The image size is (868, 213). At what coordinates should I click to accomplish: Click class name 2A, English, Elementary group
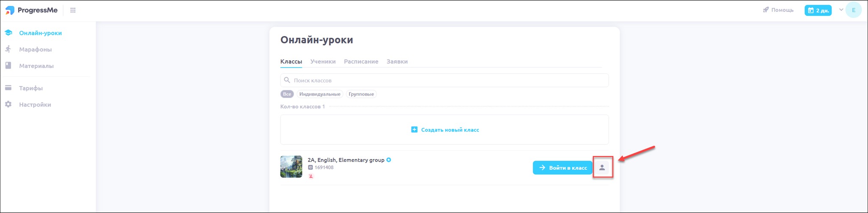[x=346, y=160]
